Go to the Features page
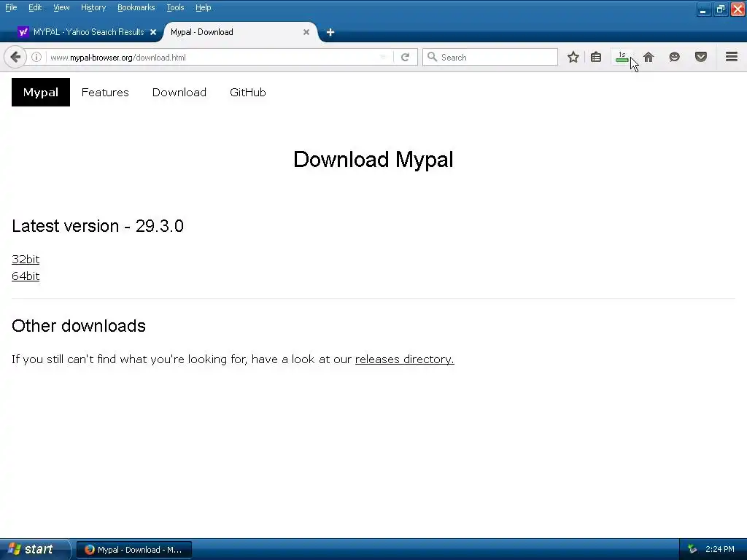This screenshot has width=747, height=560. [105, 92]
